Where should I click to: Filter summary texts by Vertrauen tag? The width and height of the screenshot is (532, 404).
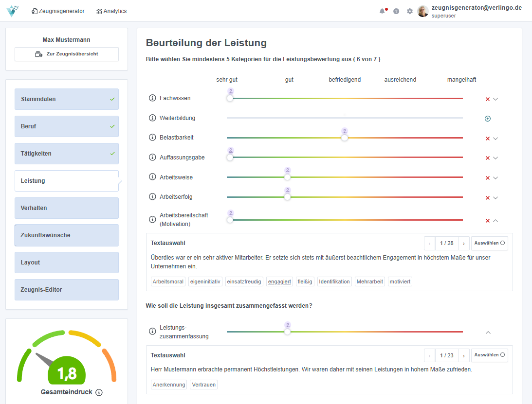click(x=203, y=385)
